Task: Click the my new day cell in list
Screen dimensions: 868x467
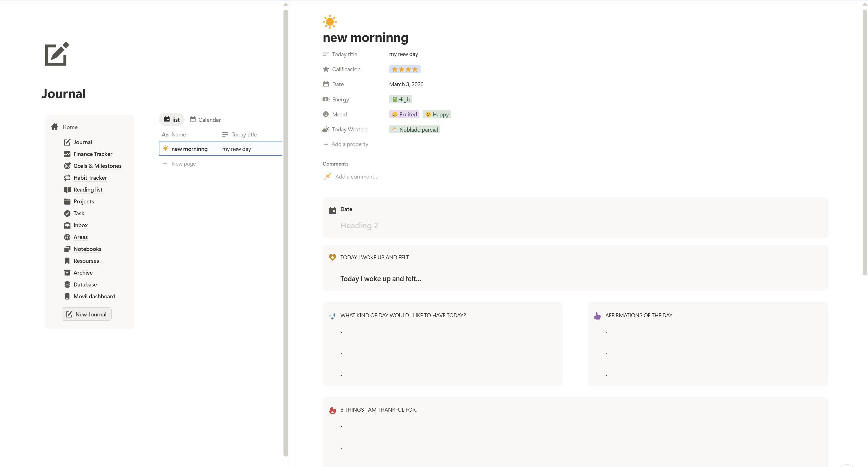Action: pyautogui.click(x=237, y=149)
